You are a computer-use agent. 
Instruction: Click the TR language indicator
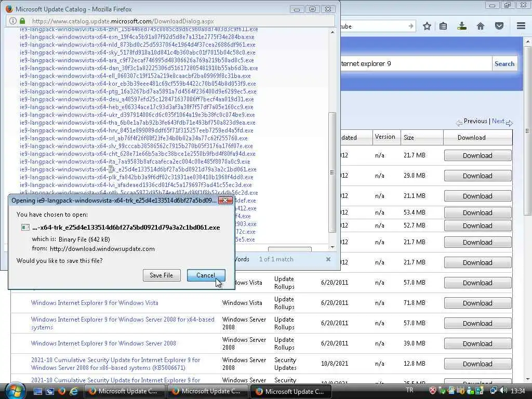click(409, 390)
